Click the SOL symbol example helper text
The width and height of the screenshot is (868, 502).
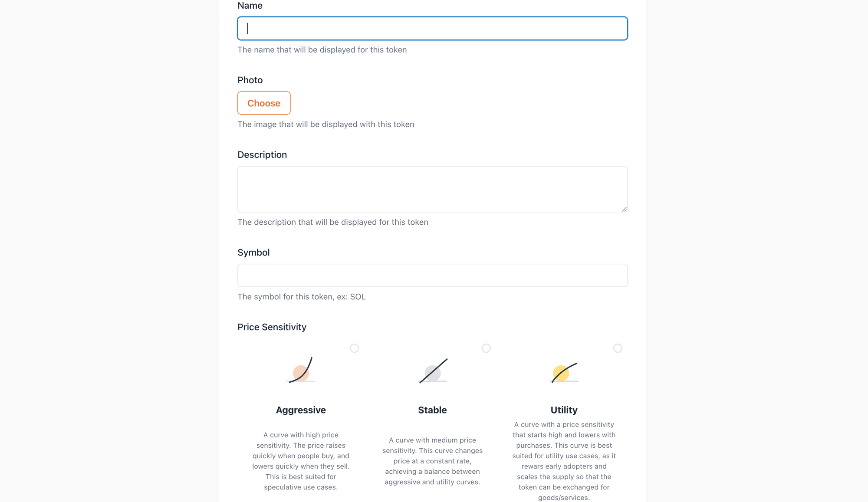point(301,297)
